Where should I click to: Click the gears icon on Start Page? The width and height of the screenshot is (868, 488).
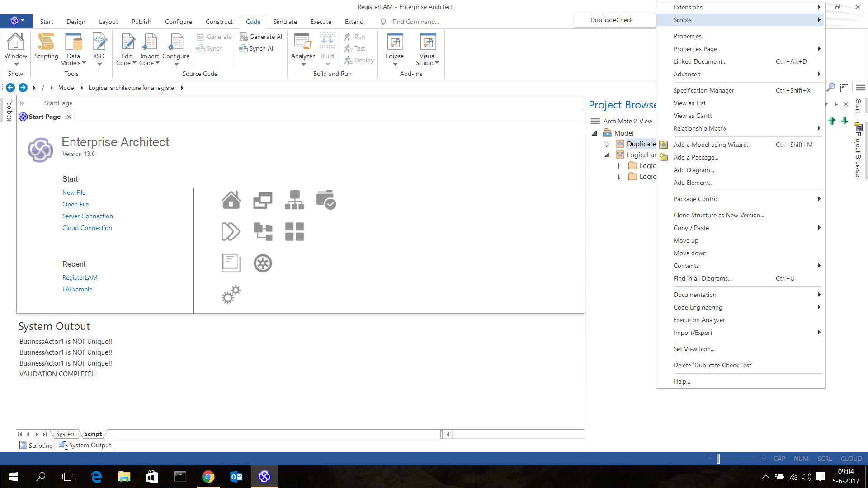point(231,295)
